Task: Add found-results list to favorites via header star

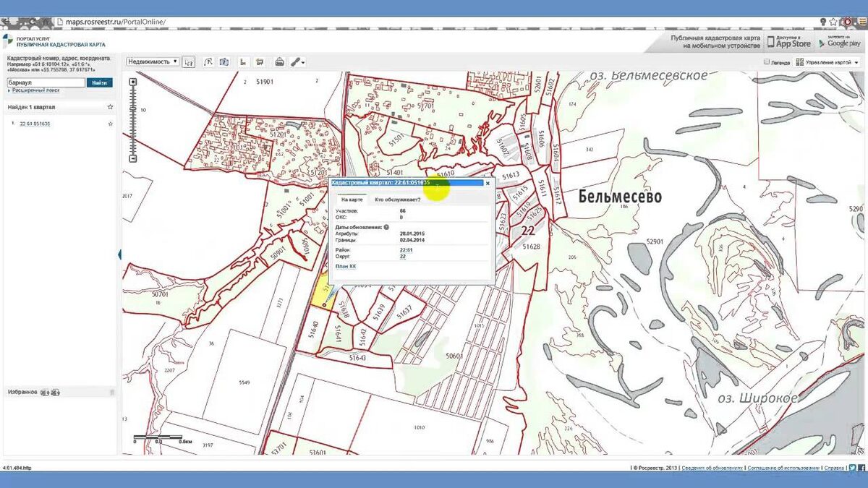Action: coord(111,107)
